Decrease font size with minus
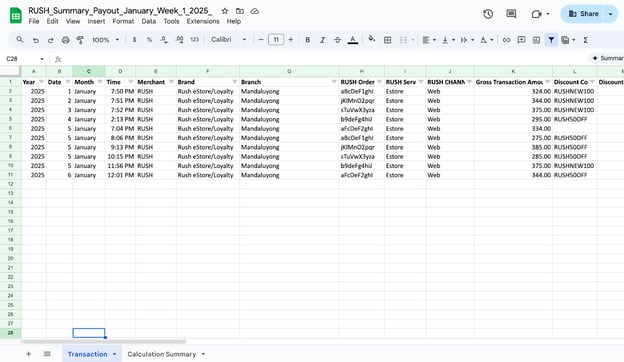The image size is (624, 362). (261, 40)
